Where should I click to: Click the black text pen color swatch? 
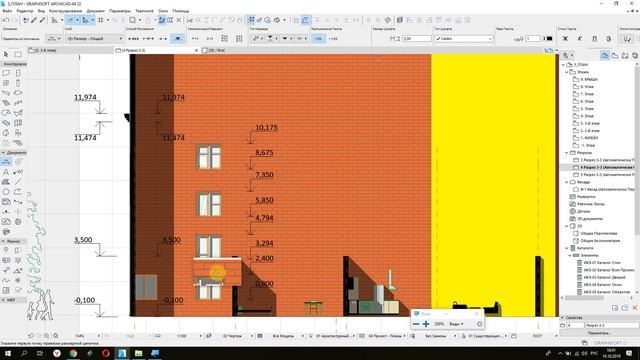point(549,38)
